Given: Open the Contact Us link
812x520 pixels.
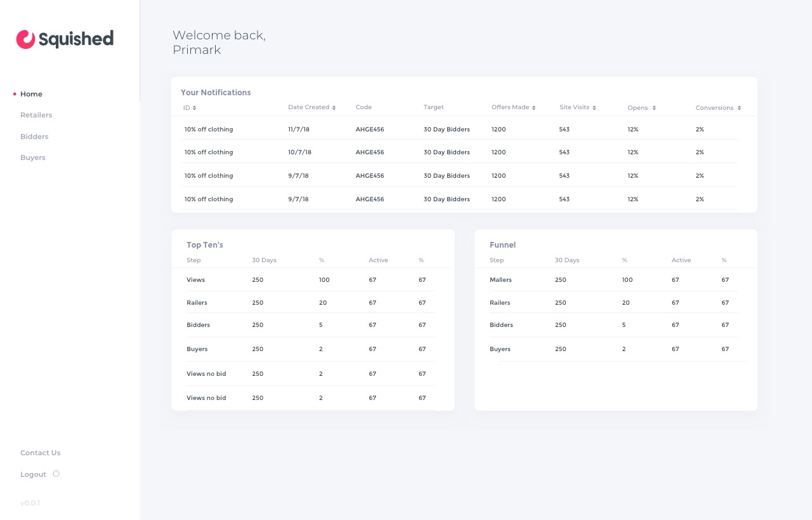Looking at the screenshot, I should click(41, 453).
